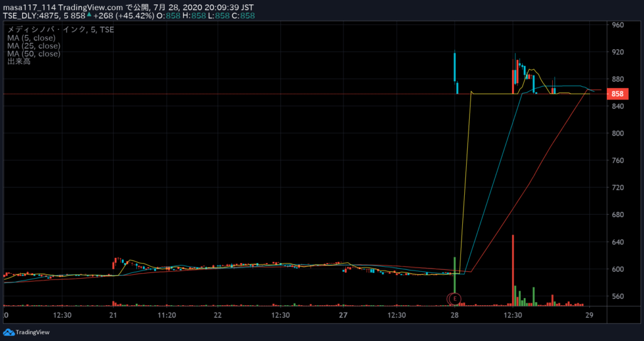Click the 920 price axis label

[618, 52]
